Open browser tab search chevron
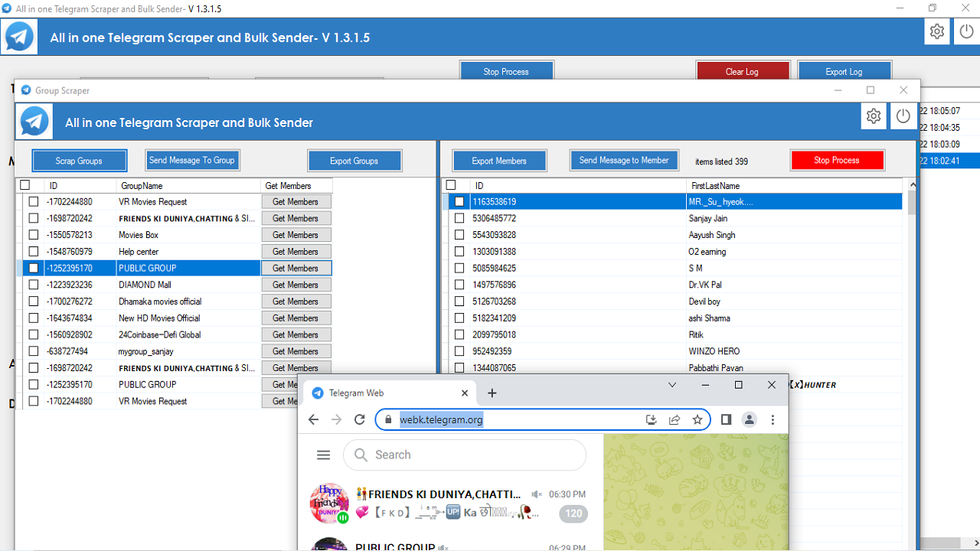 pos(671,385)
